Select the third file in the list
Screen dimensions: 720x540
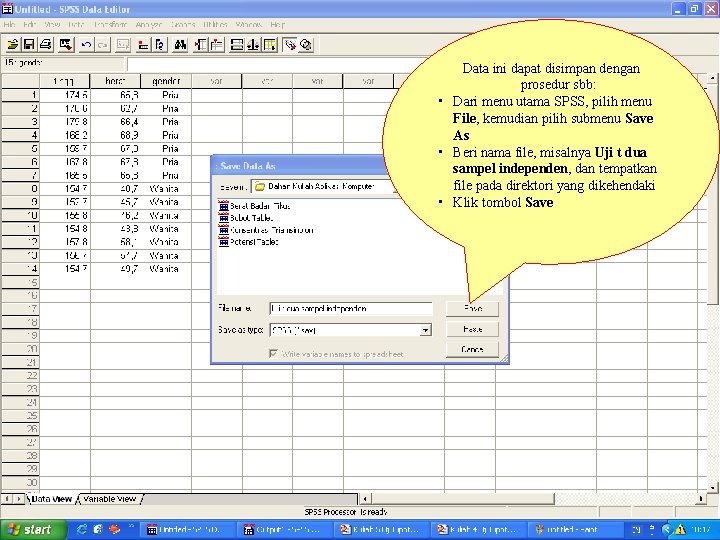266,230
